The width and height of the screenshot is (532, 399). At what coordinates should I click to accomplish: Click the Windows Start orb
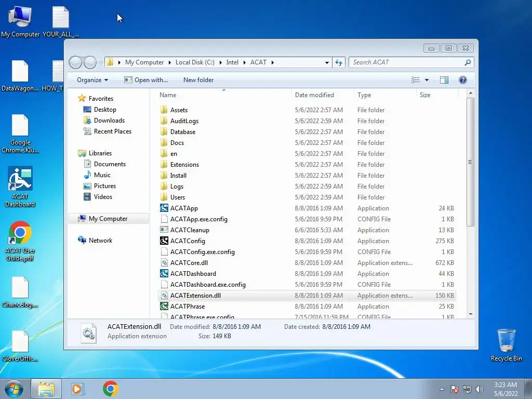point(14,389)
